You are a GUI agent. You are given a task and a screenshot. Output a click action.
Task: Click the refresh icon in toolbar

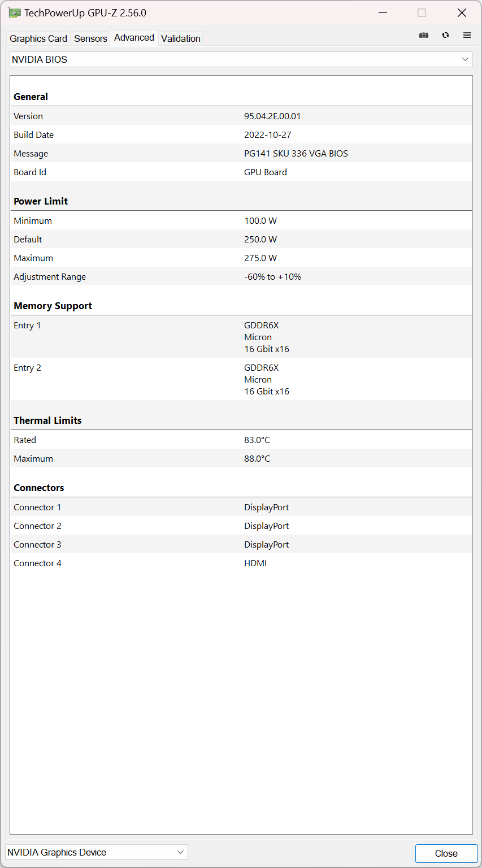tap(446, 35)
